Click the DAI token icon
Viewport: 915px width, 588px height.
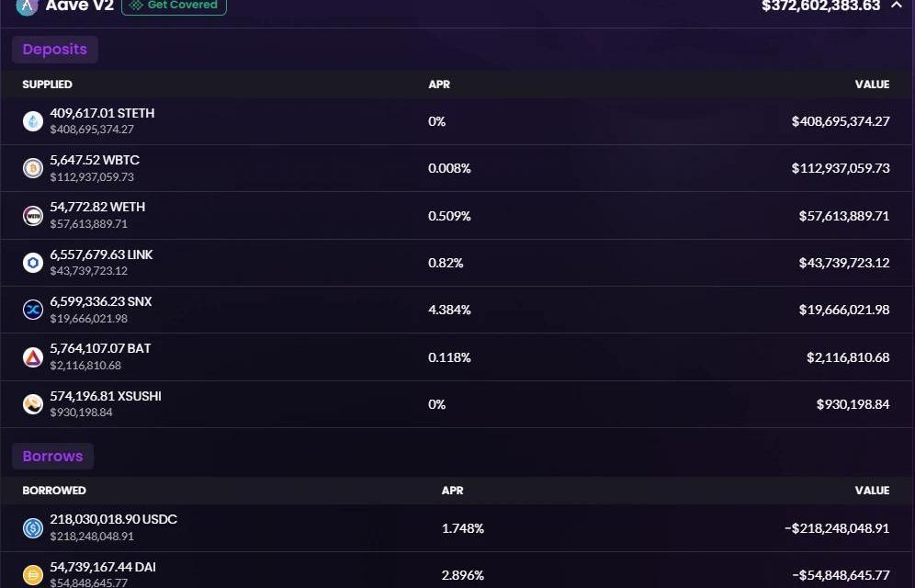pyautogui.click(x=33, y=576)
